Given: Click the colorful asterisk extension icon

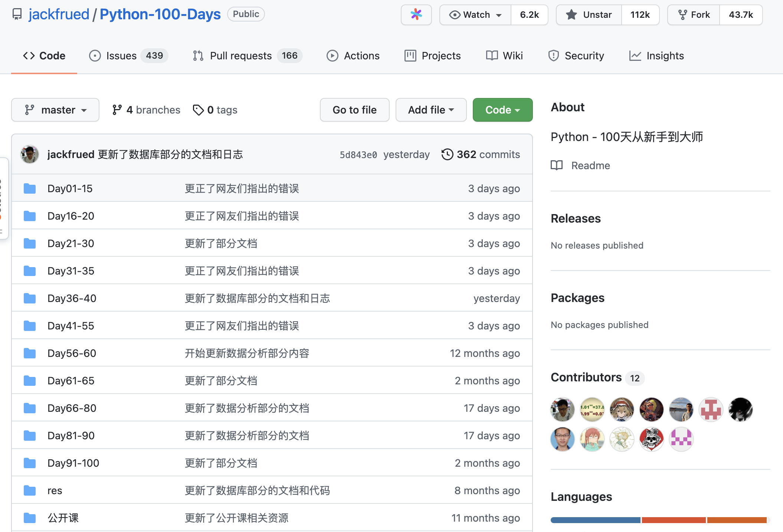Looking at the screenshot, I should 416,15.
